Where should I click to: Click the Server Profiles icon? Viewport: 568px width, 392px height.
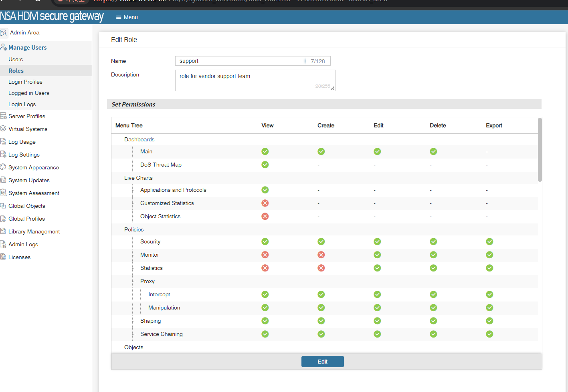tap(3, 116)
